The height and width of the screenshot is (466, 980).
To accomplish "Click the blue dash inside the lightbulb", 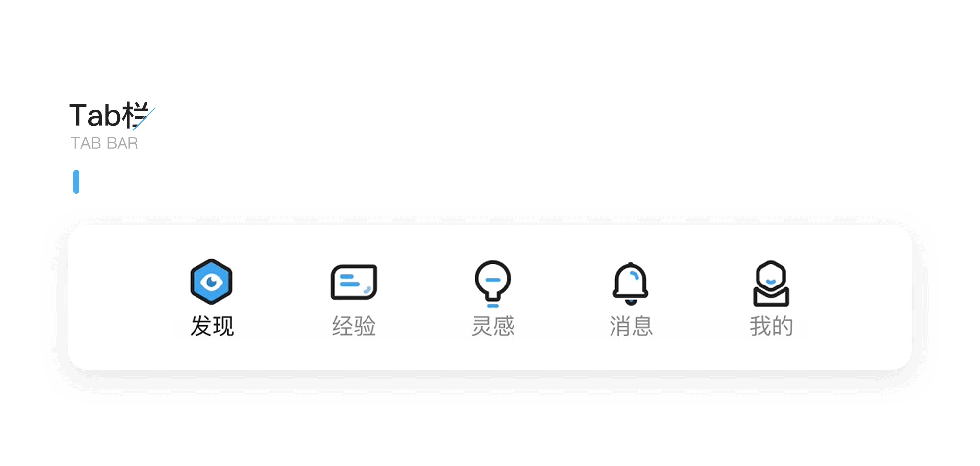I will coord(493,280).
